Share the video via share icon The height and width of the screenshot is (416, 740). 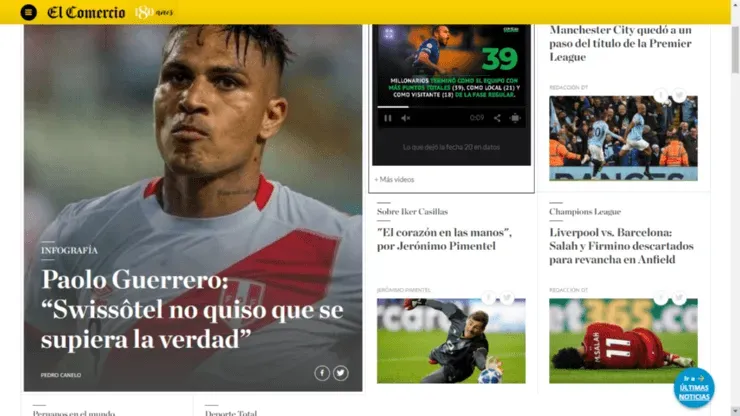click(x=497, y=118)
